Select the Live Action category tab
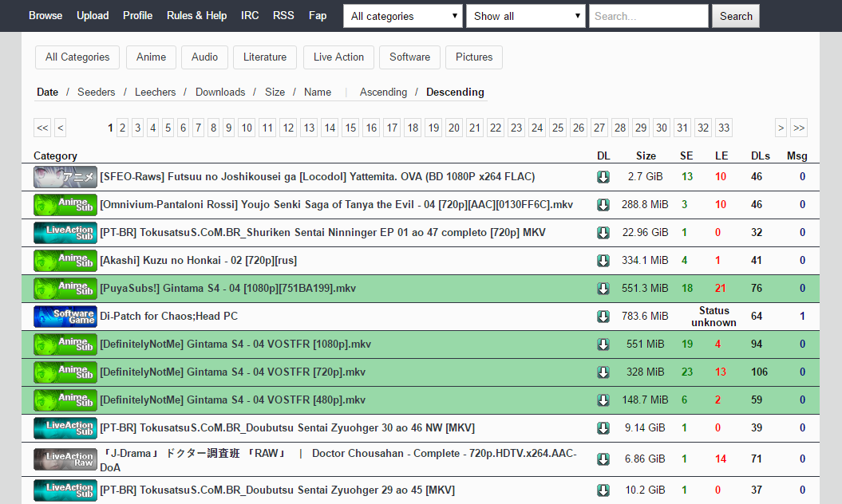The image size is (842, 504). (338, 57)
